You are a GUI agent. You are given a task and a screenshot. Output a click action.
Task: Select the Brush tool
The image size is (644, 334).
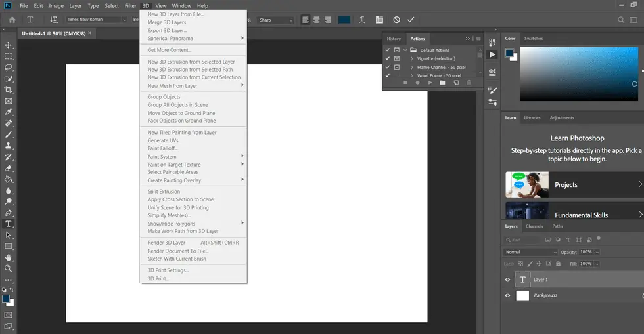pos(8,134)
